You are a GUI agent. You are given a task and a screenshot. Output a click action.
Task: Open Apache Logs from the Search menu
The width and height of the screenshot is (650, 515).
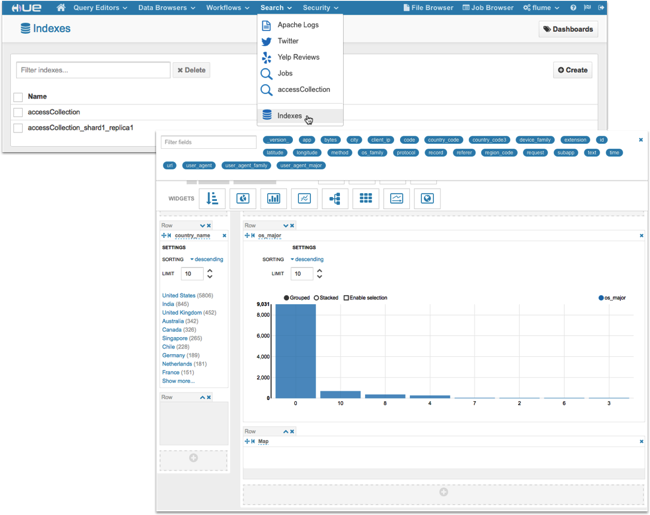[300, 25]
